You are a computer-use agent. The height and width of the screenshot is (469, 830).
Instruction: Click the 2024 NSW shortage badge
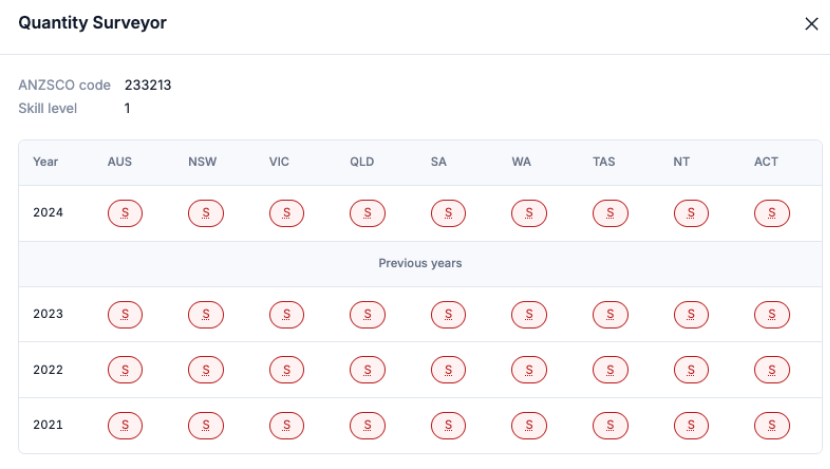(206, 213)
